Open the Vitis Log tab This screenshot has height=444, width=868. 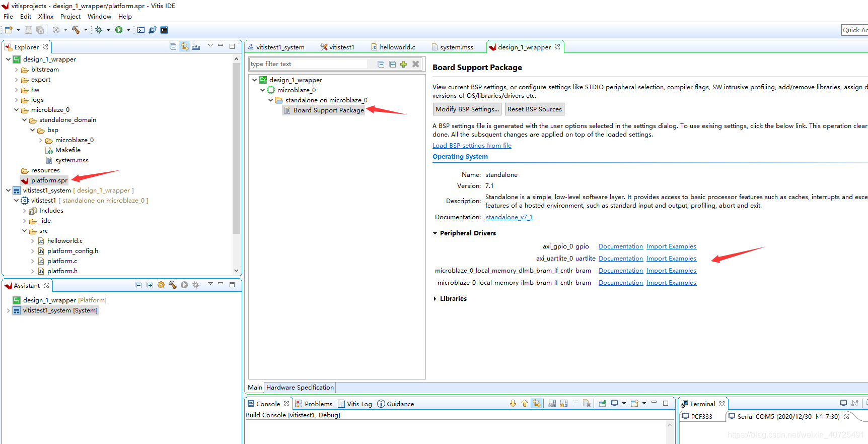coord(355,404)
